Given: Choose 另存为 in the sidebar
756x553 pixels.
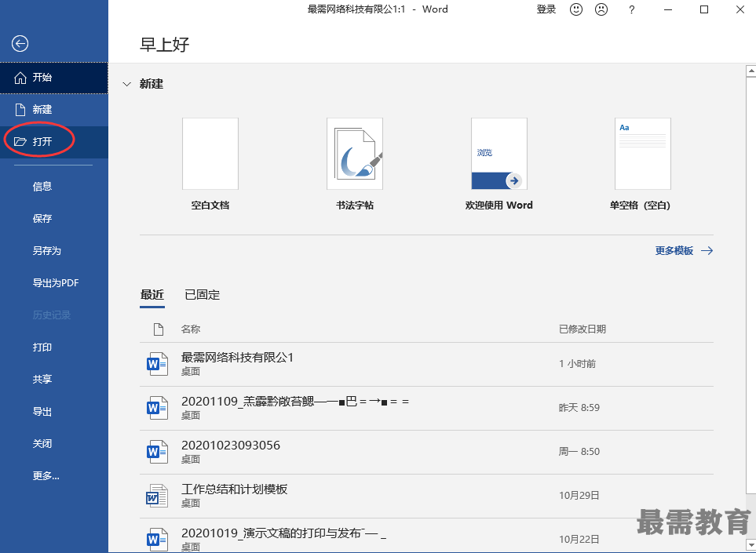Looking at the screenshot, I should coord(47,251).
